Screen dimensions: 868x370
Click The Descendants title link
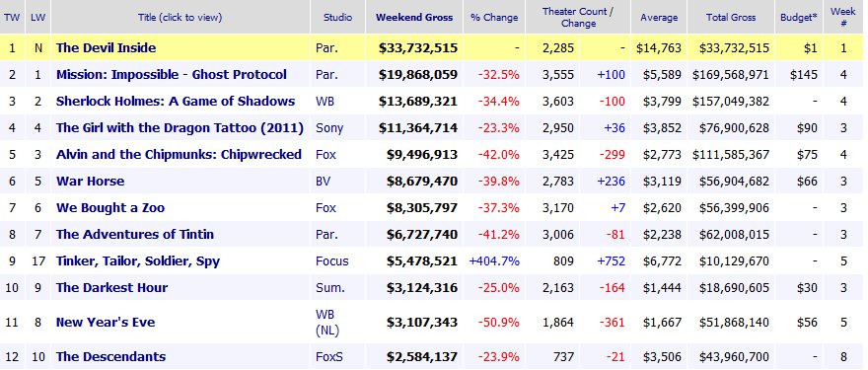tap(110, 357)
